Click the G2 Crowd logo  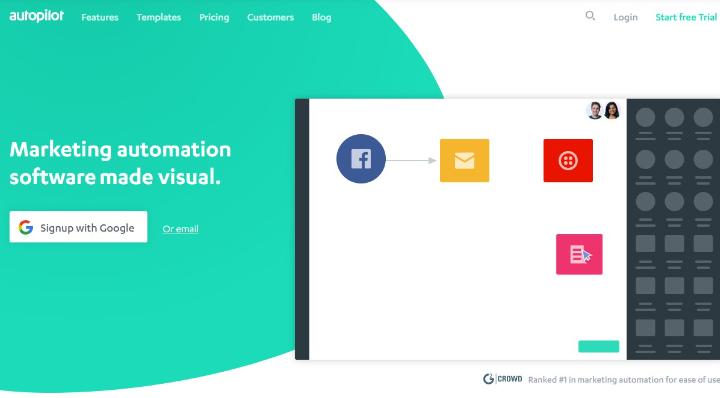[x=502, y=379]
